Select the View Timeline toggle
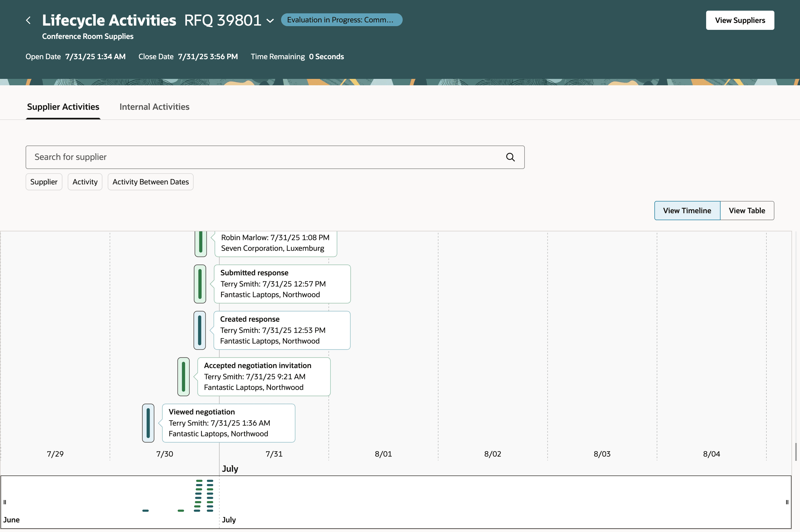Screen dimensions: 800x532 click(687, 211)
